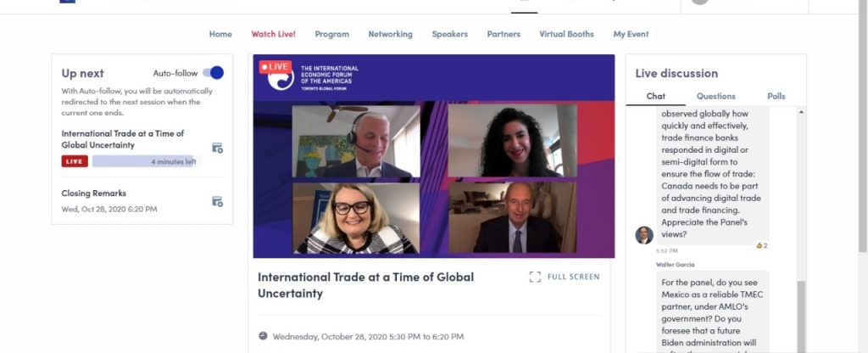The height and width of the screenshot is (353, 868).
Task: Click calendar icon beside Closing Remarks
Action: (218, 201)
